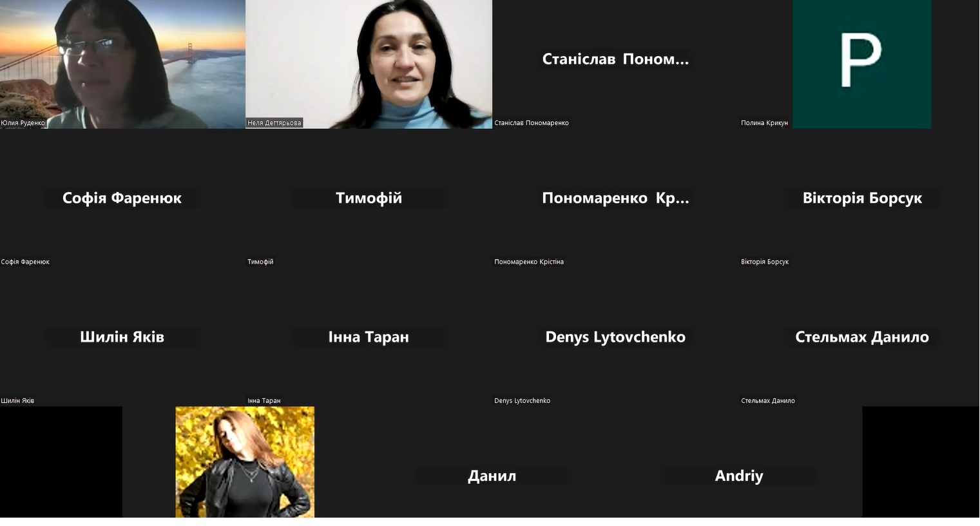Click the truncated "Пономаренко Кр..." large name

tap(615, 198)
